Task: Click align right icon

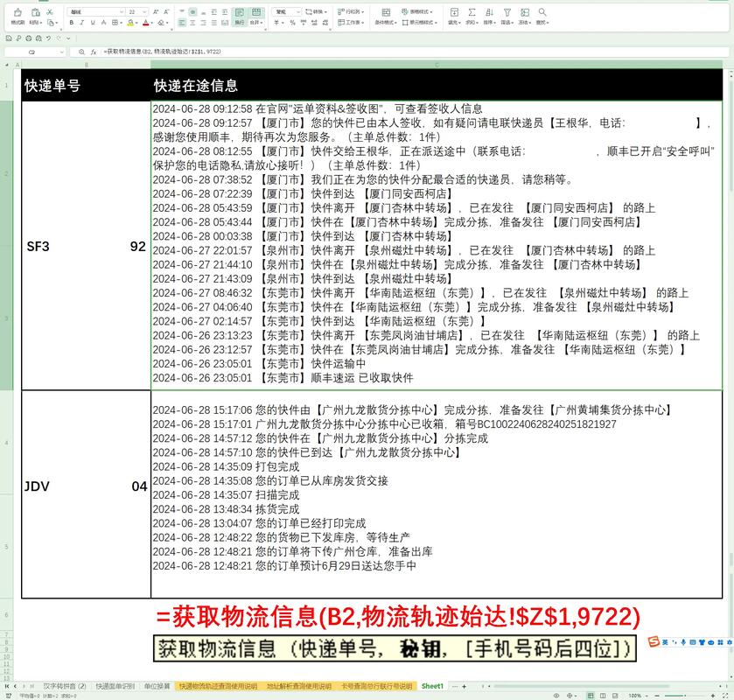Action: tap(203, 23)
